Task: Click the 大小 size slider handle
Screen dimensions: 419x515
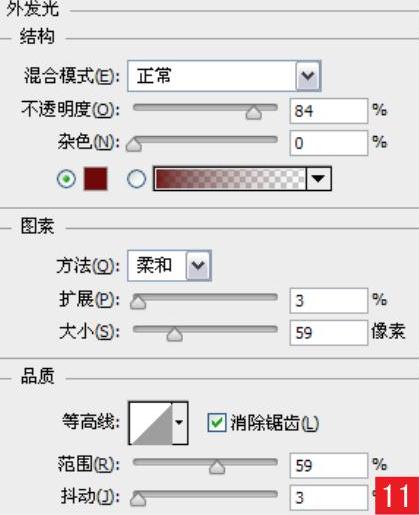Action: click(174, 334)
